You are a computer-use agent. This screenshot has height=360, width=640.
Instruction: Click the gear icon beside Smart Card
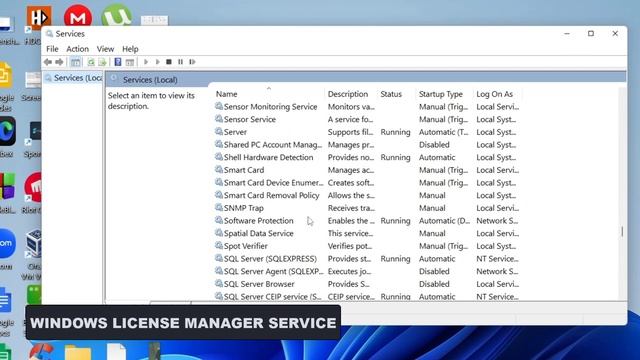click(219, 169)
